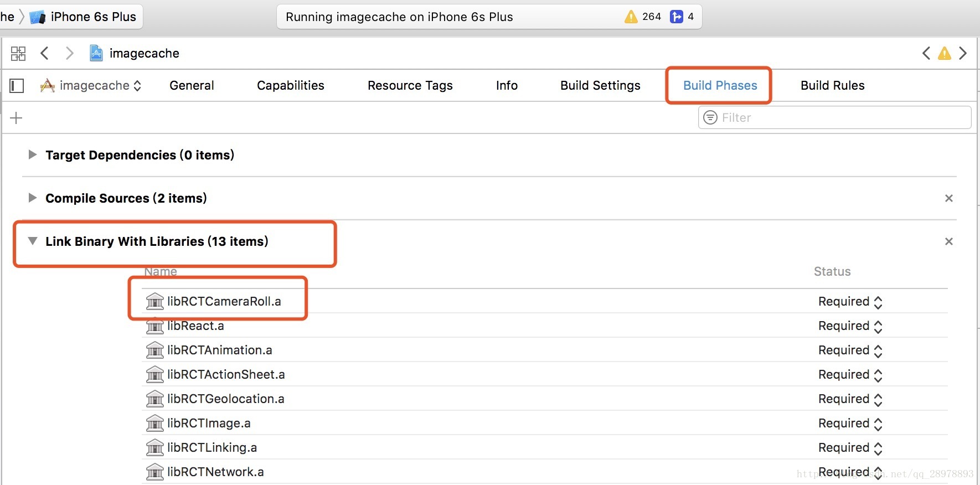The image size is (980, 485).
Task: Open the imagecache target selector dropdown
Action: 91,85
